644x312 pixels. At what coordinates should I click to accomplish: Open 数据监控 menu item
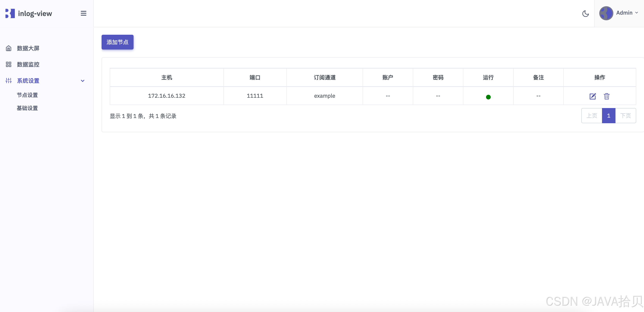coord(28,64)
